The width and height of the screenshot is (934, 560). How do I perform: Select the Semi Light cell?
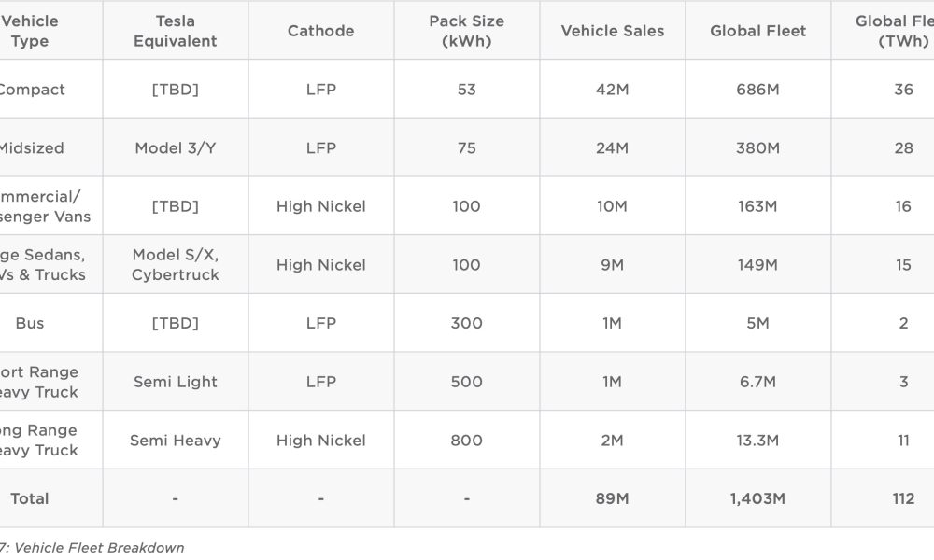(176, 382)
